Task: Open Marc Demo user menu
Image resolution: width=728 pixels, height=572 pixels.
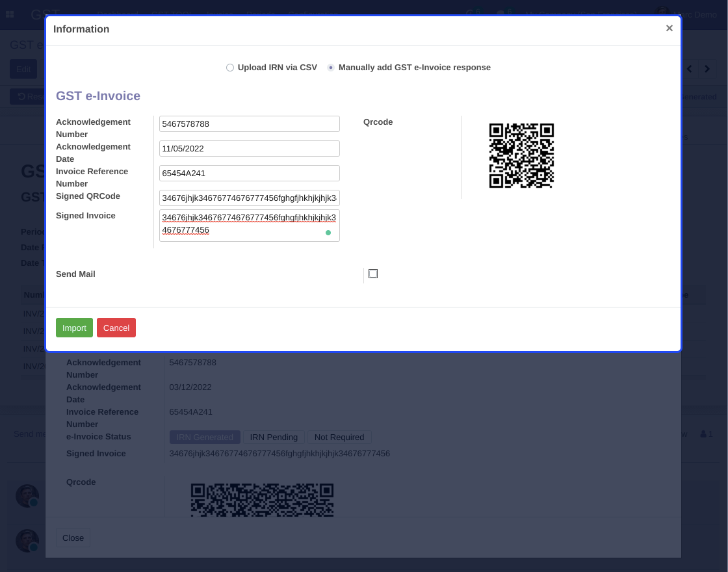Action: [686, 14]
